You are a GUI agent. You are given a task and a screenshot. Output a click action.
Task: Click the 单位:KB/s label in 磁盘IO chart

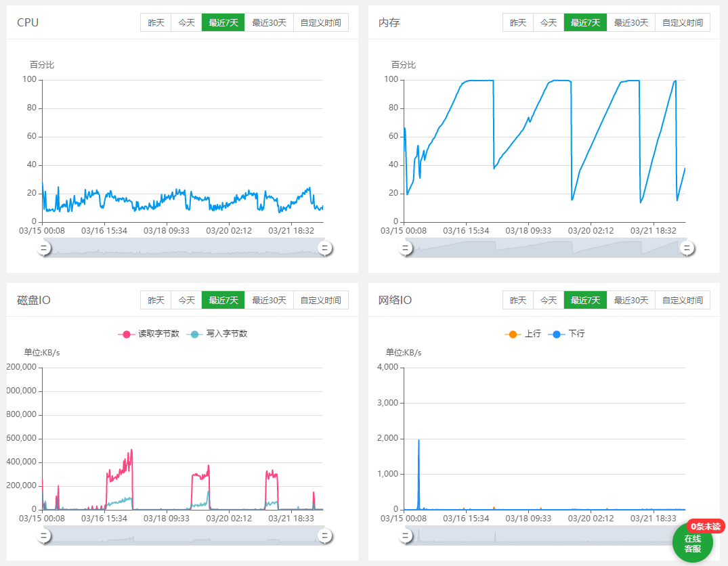coord(42,353)
